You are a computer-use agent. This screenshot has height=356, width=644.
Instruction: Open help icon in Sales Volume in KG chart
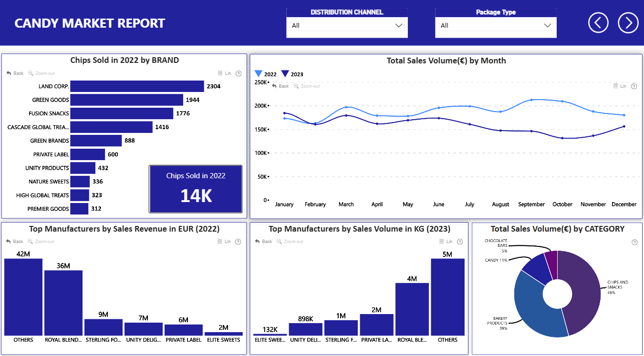point(460,242)
